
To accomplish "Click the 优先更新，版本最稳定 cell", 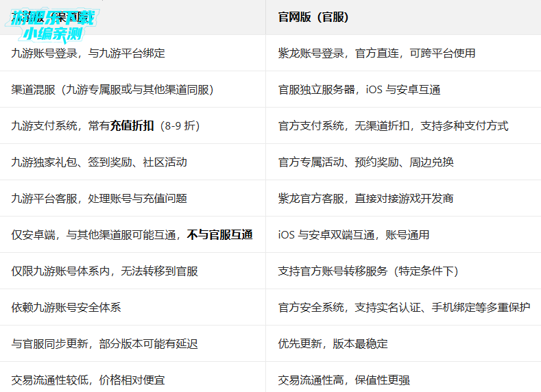I will point(333,344).
